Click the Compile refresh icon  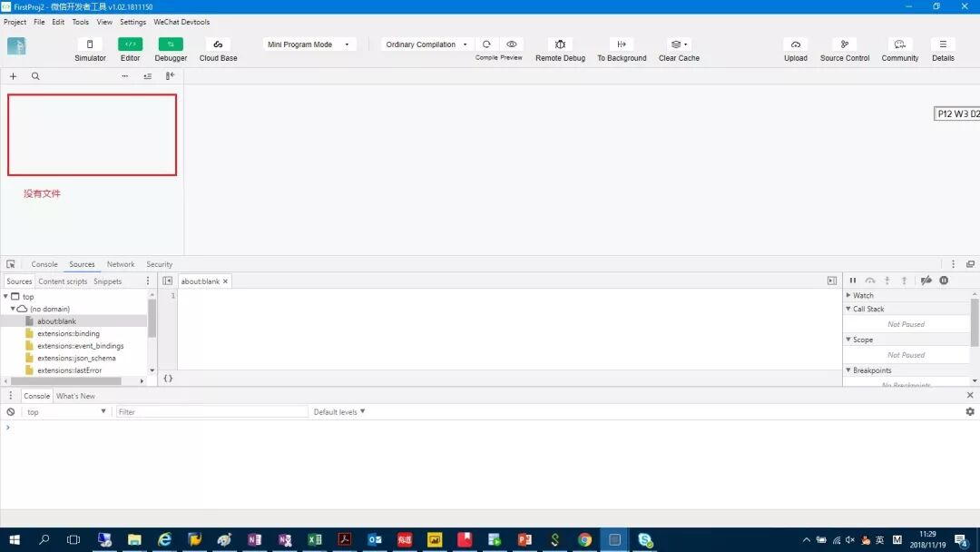(x=486, y=44)
